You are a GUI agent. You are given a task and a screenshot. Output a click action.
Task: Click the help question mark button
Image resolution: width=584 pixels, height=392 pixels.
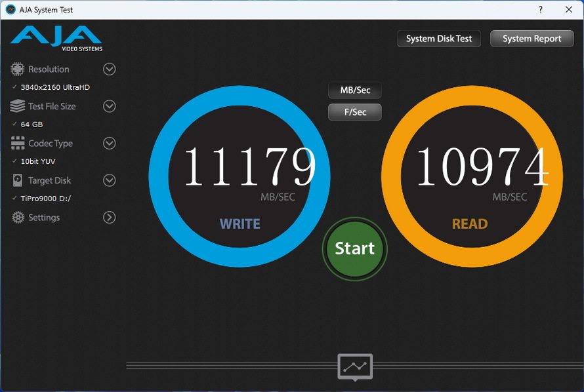point(541,10)
